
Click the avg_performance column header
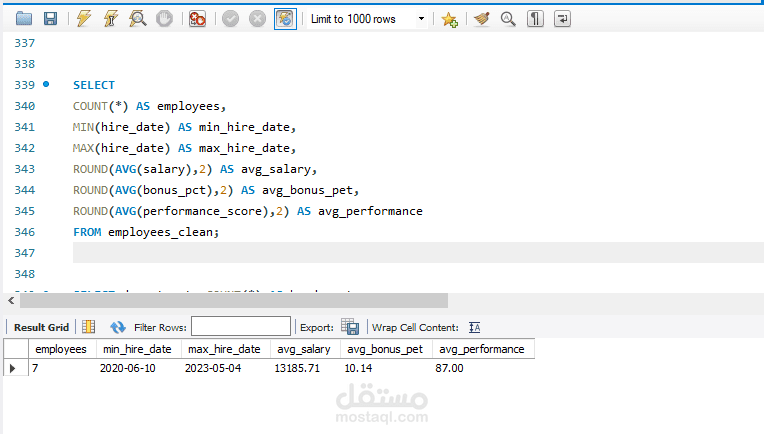coord(481,349)
